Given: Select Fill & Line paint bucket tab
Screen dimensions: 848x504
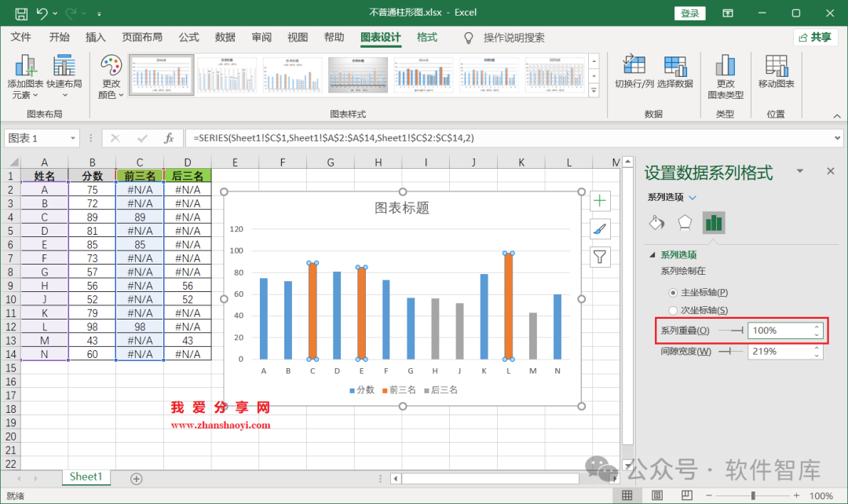Looking at the screenshot, I should (x=656, y=223).
